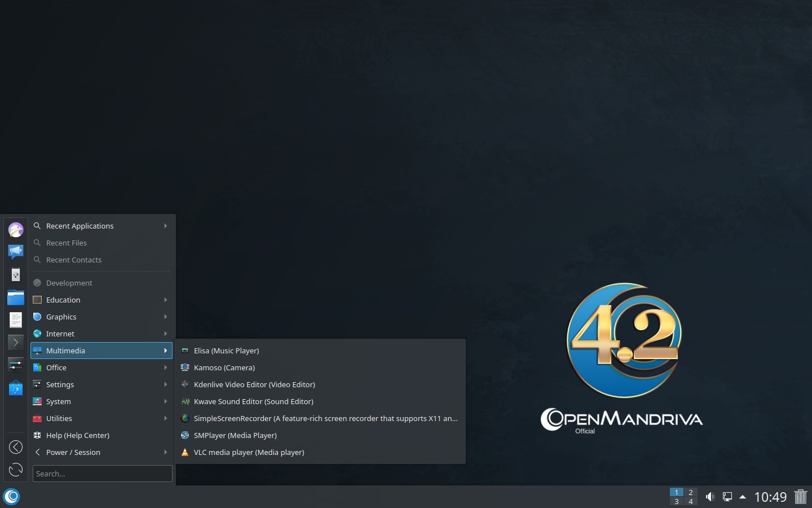Show hidden system tray icons arrow
Viewport: 812px width, 508px height.
pos(743,497)
